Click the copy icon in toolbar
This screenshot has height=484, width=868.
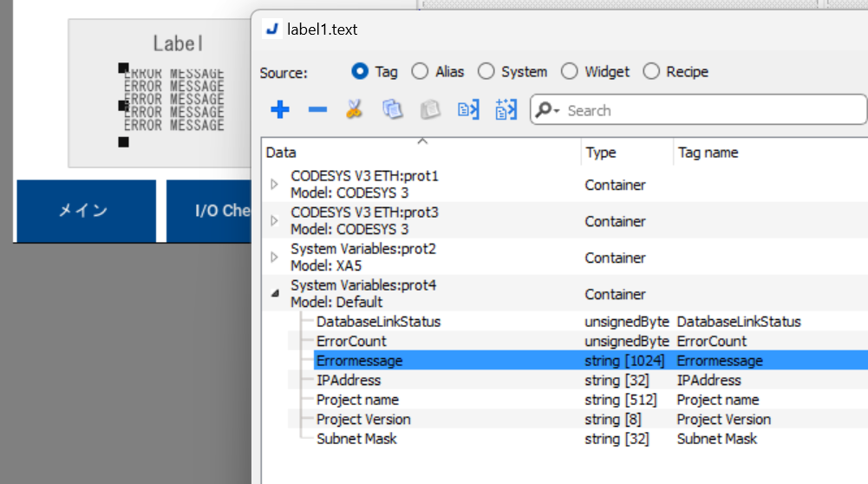point(393,109)
